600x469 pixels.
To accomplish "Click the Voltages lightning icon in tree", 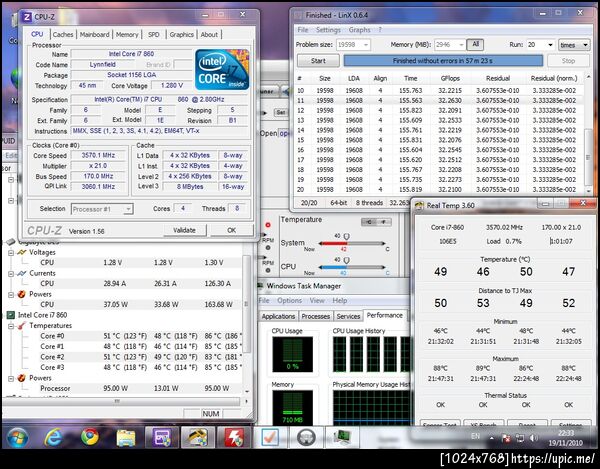I will 22,252.
